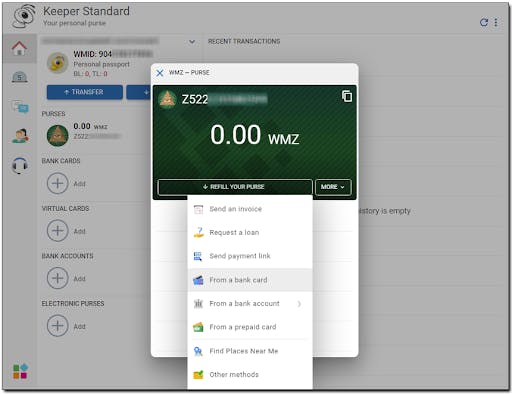Open the finances safe icon in the sidebar

(20, 77)
